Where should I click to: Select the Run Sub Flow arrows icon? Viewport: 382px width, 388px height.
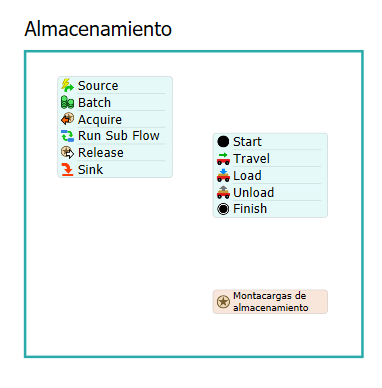[x=67, y=136]
